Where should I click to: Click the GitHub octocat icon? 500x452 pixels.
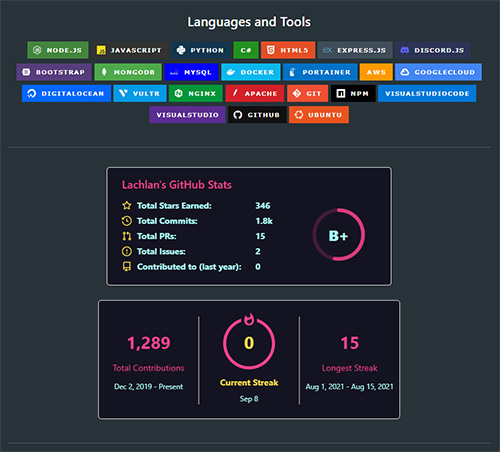click(x=238, y=115)
